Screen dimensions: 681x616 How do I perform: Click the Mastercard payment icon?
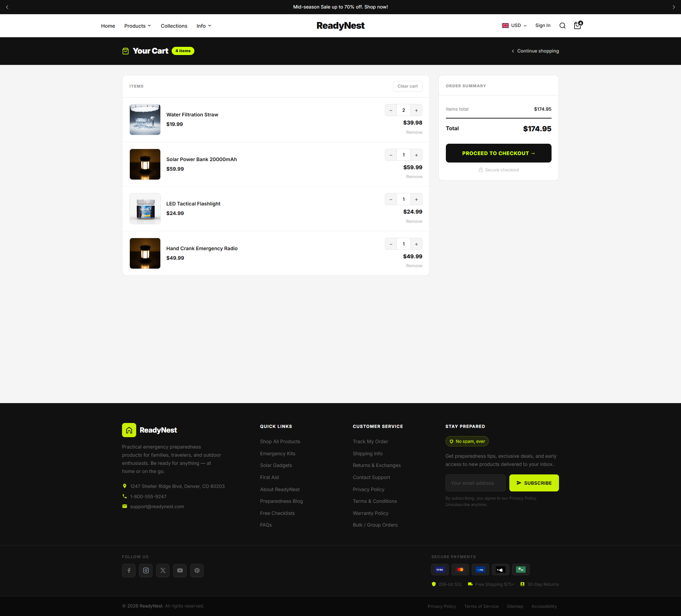tap(460, 570)
